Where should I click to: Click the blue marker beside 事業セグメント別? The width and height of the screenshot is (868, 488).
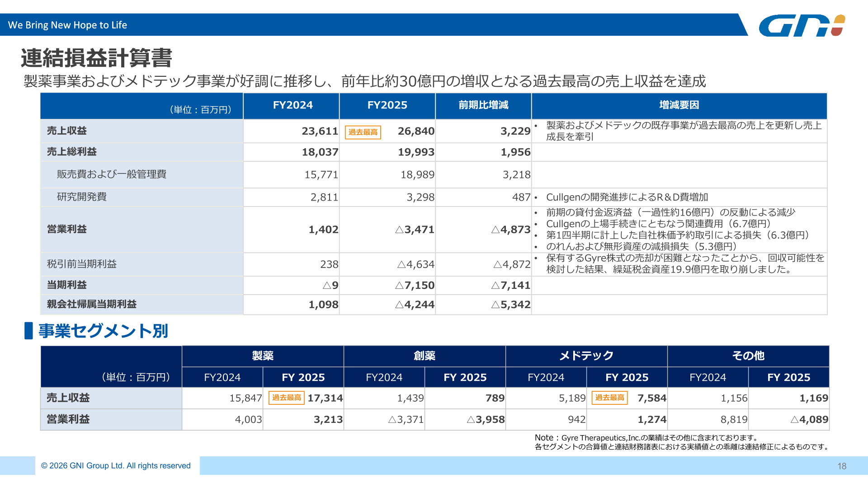28,330
